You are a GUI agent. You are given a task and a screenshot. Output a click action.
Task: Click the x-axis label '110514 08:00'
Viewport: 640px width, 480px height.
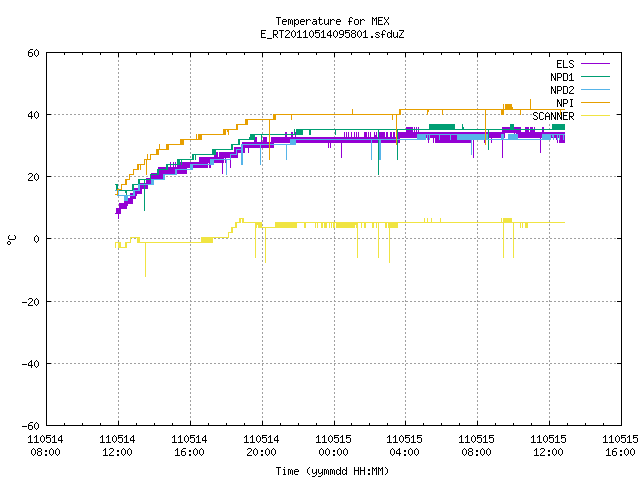pyautogui.click(x=45, y=446)
